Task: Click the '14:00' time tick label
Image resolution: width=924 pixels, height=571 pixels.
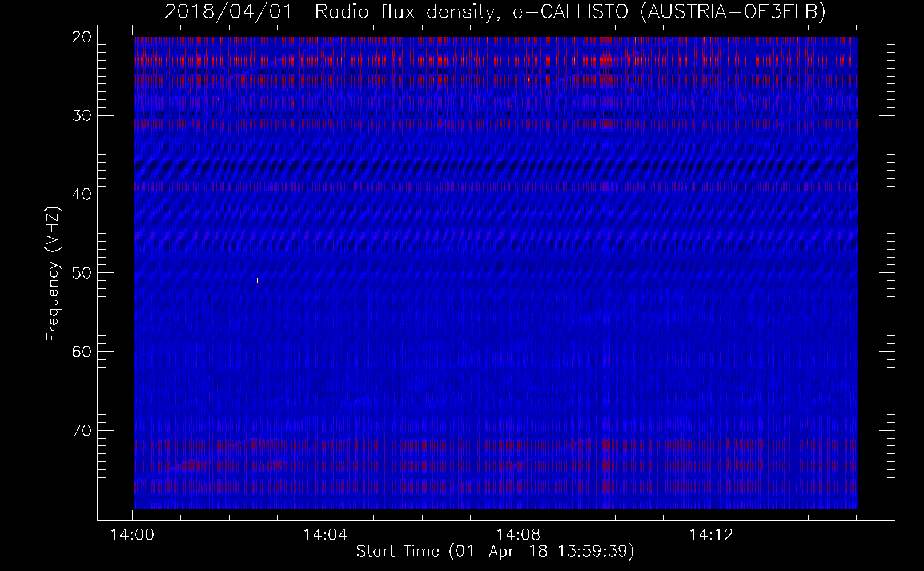Action: coord(133,535)
